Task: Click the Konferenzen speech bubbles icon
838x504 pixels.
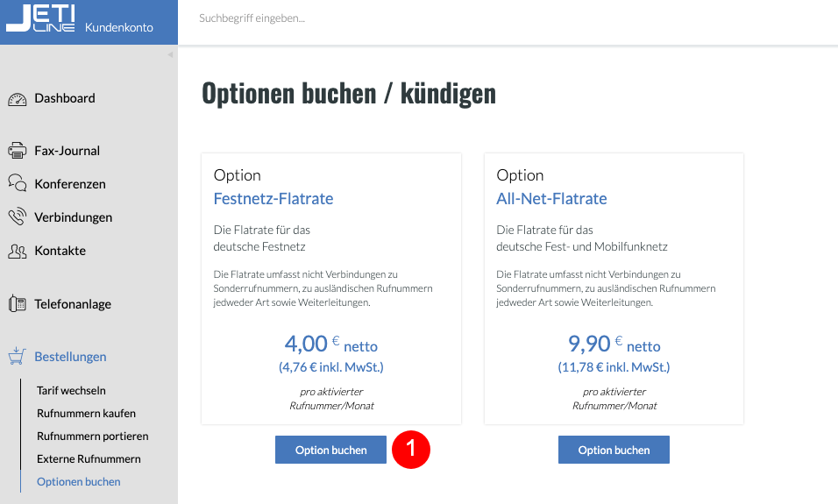Action: click(x=18, y=183)
